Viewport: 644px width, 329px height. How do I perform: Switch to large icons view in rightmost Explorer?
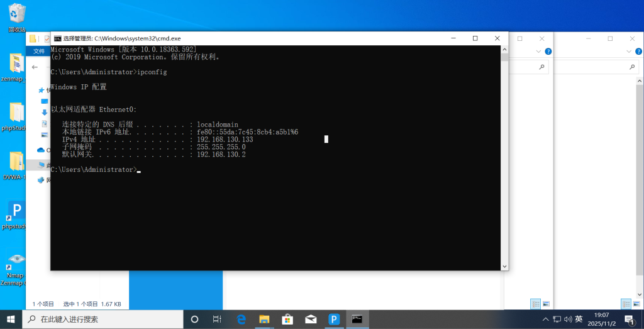pyautogui.click(x=635, y=304)
